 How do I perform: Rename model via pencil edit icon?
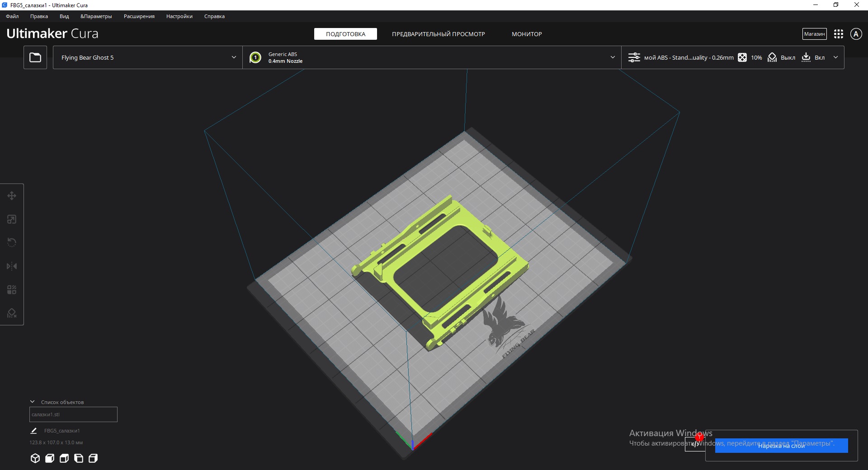(33, 431)
